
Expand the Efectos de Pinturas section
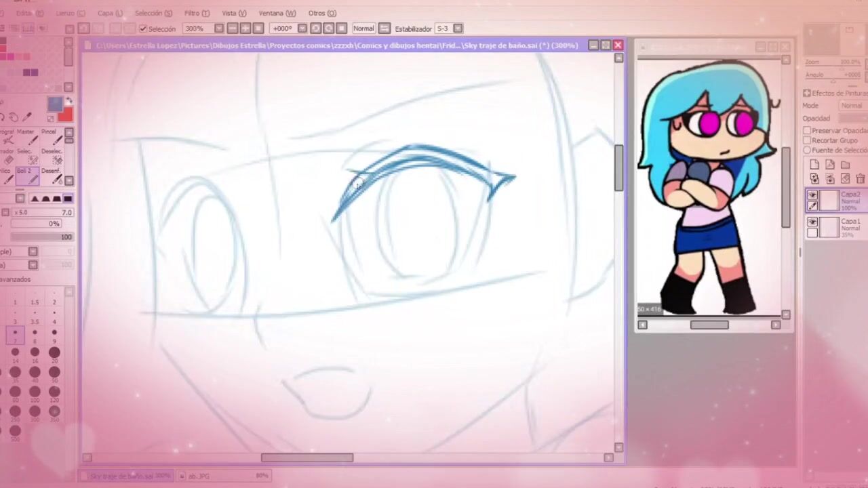pyautogui.click(x=807, y=93)
